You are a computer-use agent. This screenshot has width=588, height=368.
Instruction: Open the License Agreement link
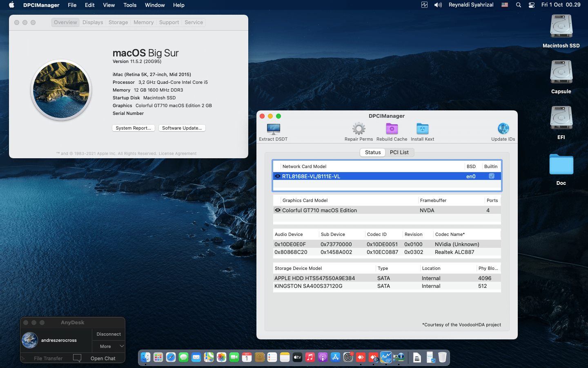point(177,154)
